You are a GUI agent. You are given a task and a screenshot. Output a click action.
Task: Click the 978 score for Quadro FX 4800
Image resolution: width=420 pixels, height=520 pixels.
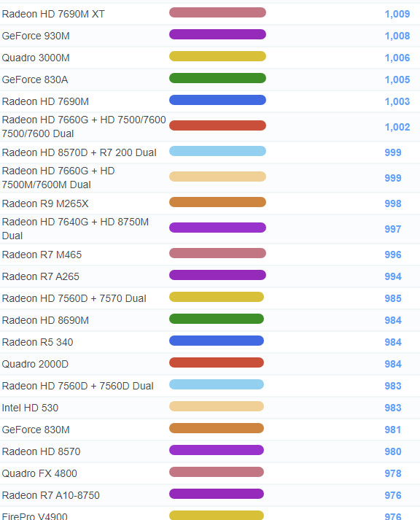pos(393,473)
